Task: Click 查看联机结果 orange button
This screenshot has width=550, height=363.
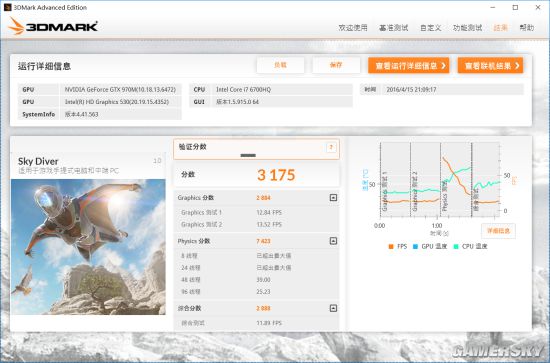Action: point(490,66)
